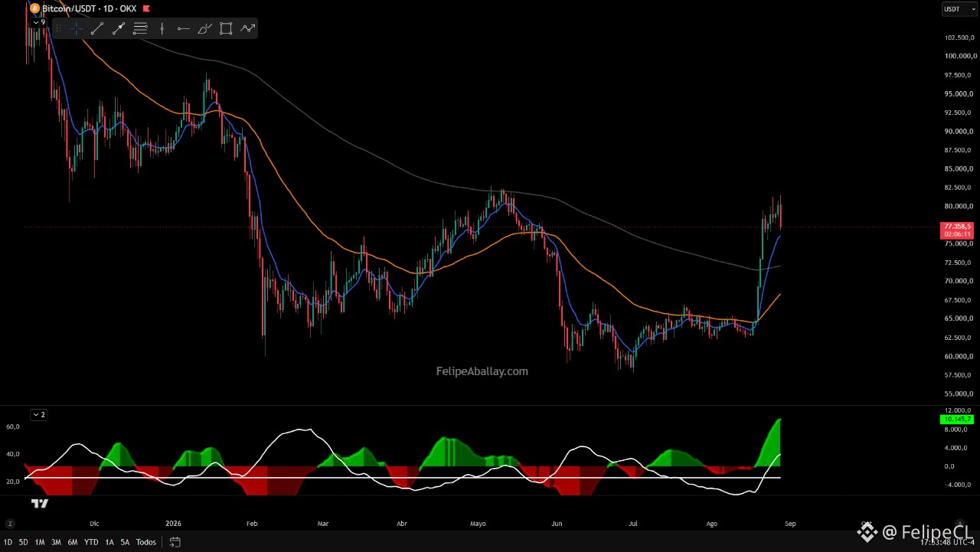Open the USDT currency dropdown
Viewport: 980px width, 552px height.
(x=959, y=9)
